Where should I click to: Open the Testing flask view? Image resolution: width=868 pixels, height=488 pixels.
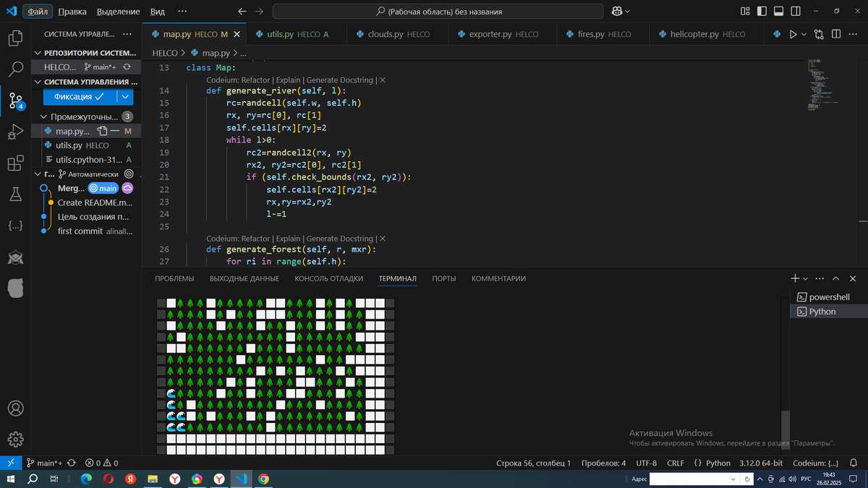(x=15, y=194)
